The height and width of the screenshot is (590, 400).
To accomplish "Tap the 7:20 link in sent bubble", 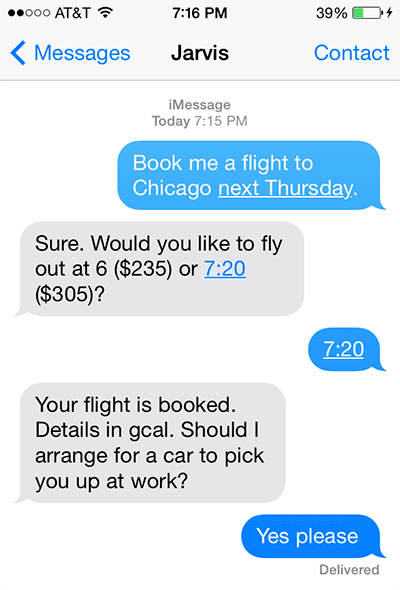I will pos(344,349).
